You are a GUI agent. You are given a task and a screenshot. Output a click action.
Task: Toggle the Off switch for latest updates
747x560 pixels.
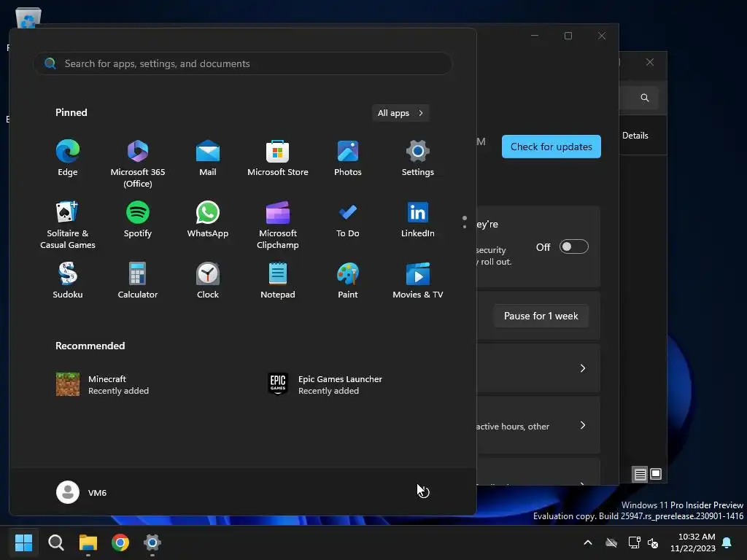point(573,246)
